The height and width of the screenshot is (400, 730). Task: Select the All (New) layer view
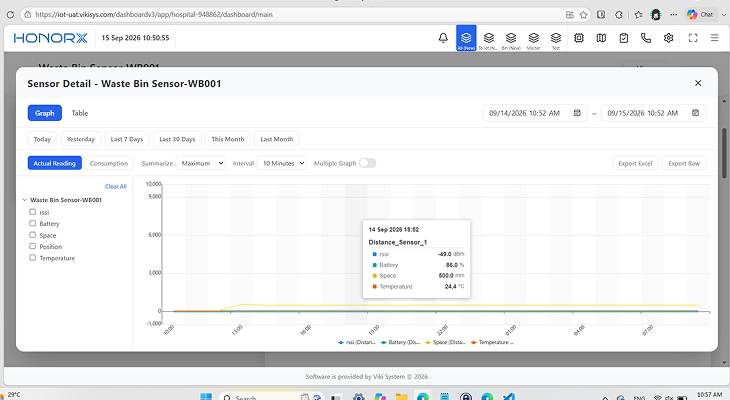pos(466,38)
